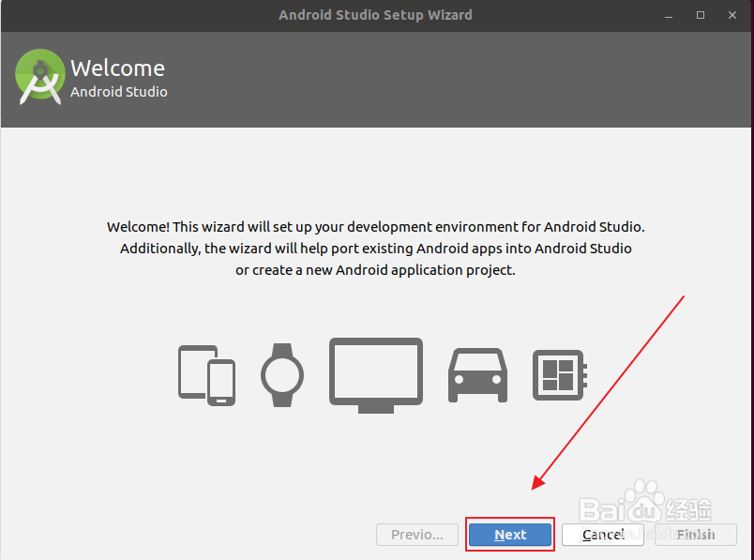Click the Cancel button

[x=603, y=535]
